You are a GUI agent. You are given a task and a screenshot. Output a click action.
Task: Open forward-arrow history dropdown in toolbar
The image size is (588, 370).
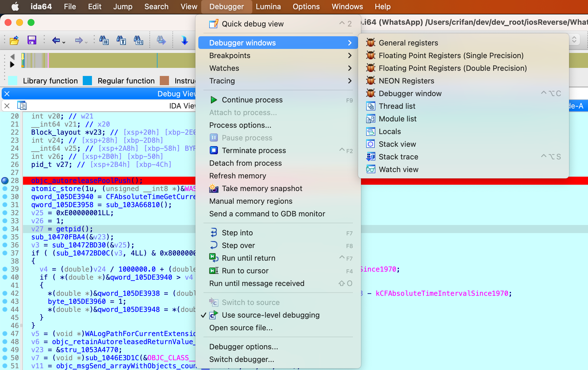86,42
